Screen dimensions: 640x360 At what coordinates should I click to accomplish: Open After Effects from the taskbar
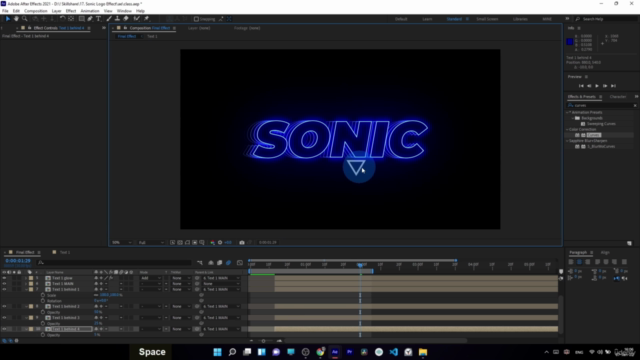[335, 352]
